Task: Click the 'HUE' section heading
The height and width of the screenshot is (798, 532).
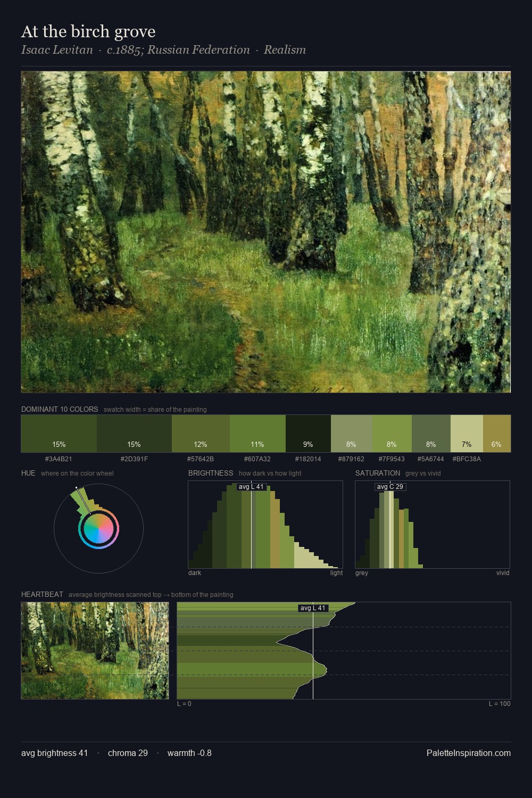Action: (x=28, y=473)
